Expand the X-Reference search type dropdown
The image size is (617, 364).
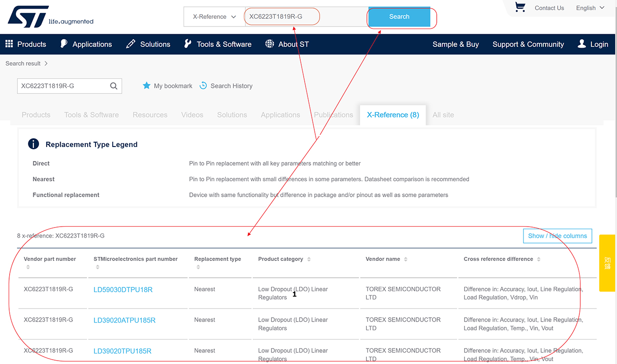[x=214, y=16]
